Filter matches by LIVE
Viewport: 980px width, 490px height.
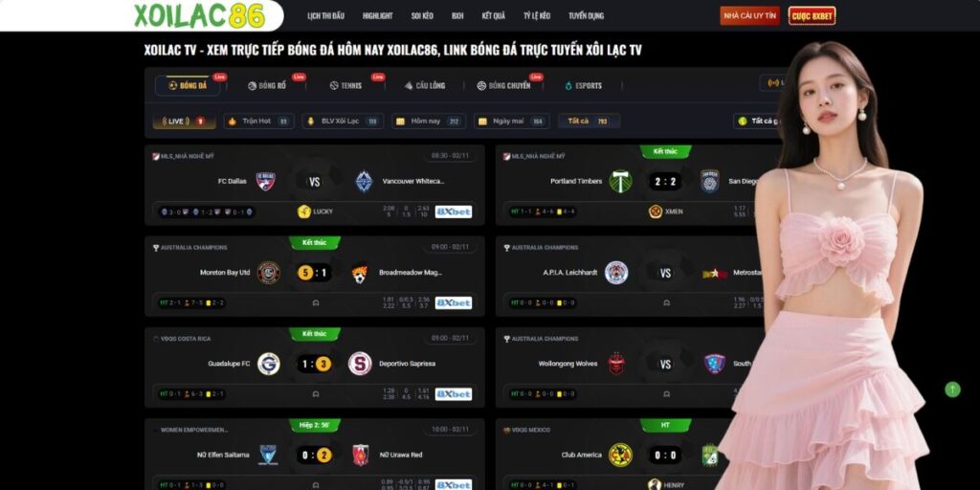pos(185,122)
